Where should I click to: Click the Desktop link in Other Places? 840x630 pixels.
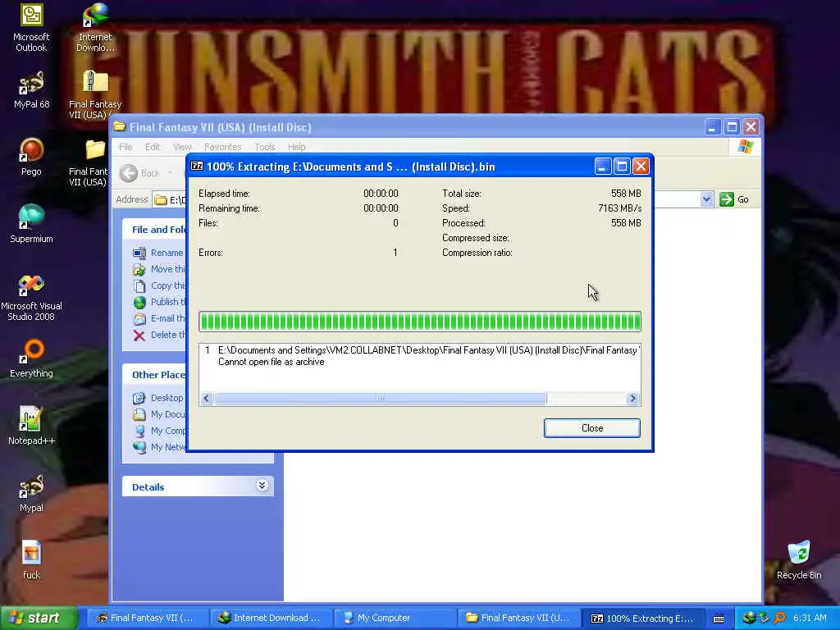point(167,398)
